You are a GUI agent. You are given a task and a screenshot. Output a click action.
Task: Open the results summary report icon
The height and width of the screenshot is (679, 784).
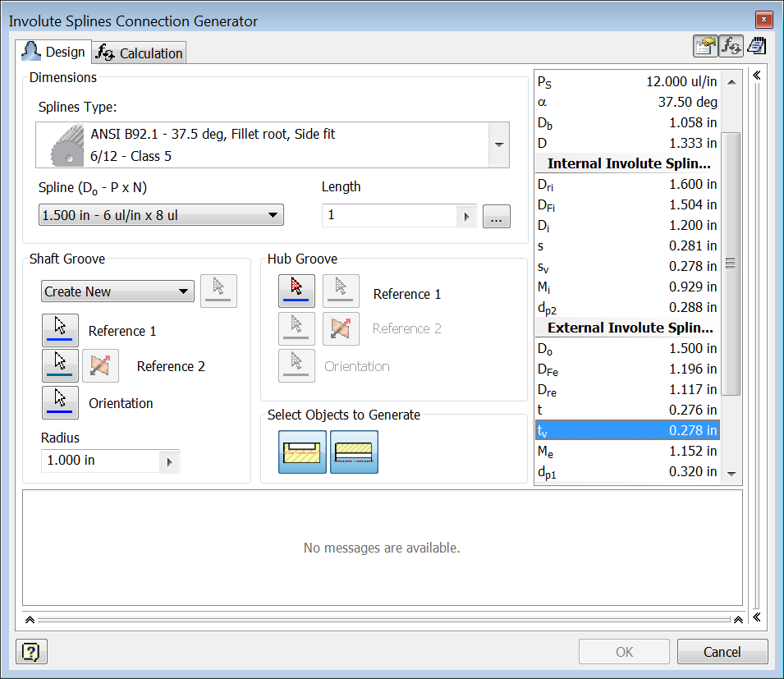(x=705, y=46)
